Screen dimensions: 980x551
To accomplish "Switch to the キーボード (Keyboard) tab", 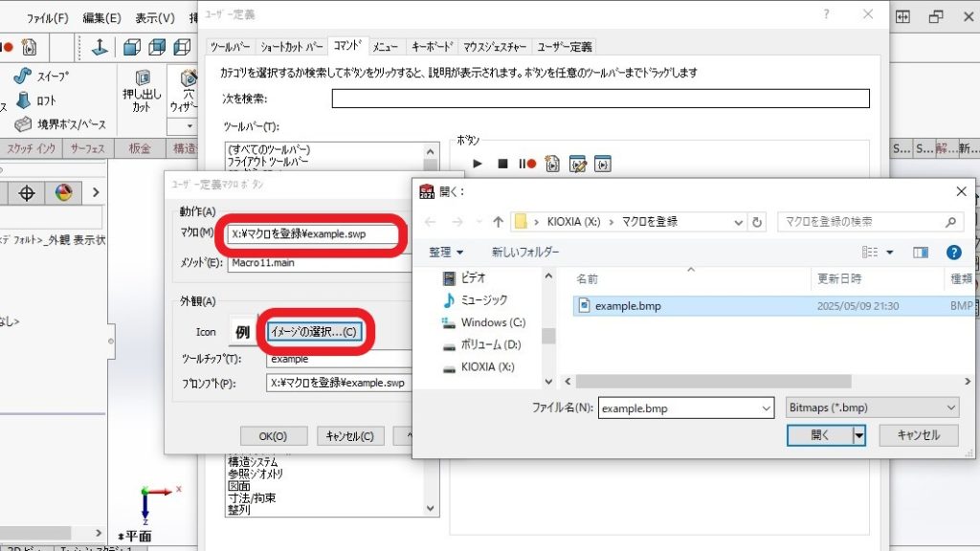I will click(431, 46).
